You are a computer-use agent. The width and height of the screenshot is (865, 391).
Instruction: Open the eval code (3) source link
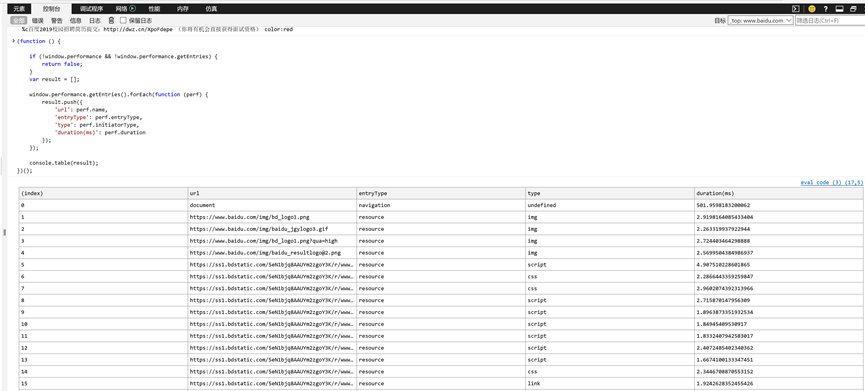pos(831,183)
